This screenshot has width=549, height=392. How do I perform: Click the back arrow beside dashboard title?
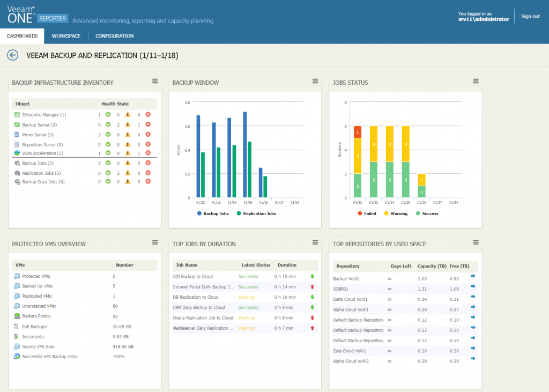(12, 55)
